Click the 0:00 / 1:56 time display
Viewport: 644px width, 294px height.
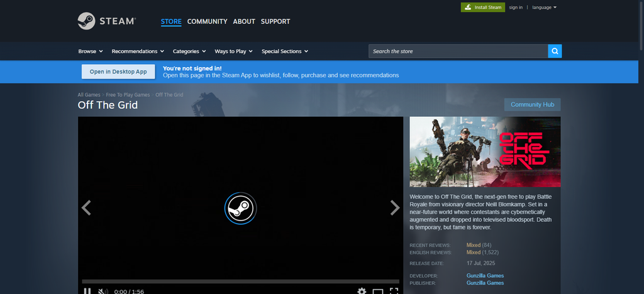coord(129,291)
